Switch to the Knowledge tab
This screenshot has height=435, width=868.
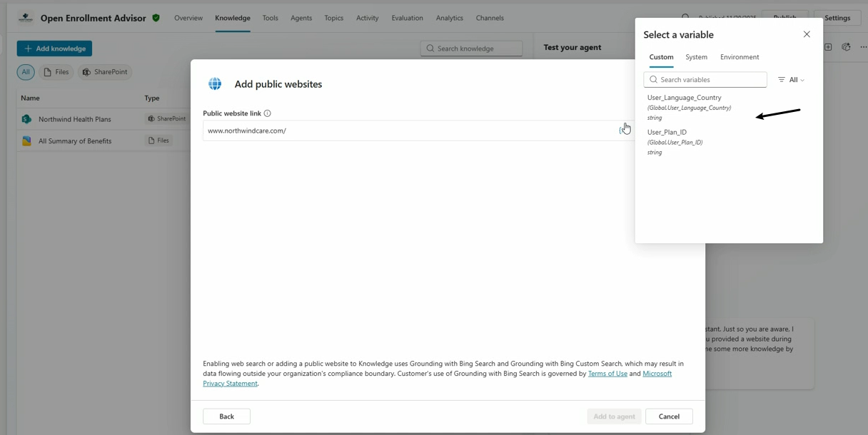click(x=233, y=18)
